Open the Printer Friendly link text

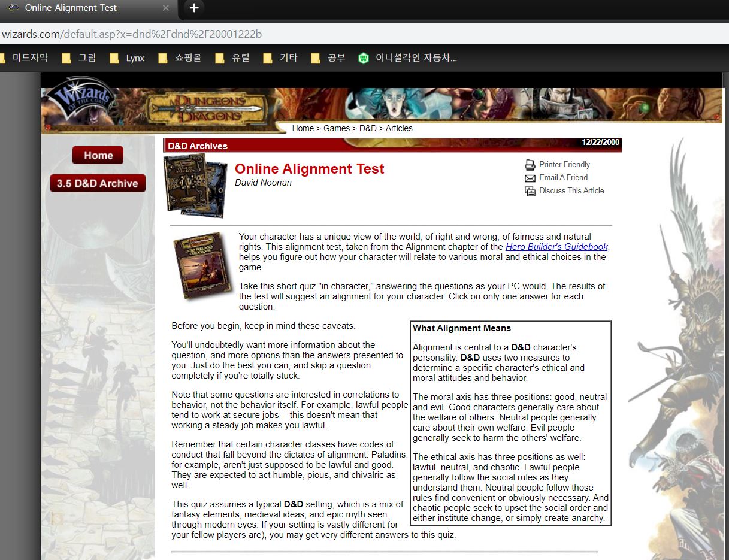[564, 164]
